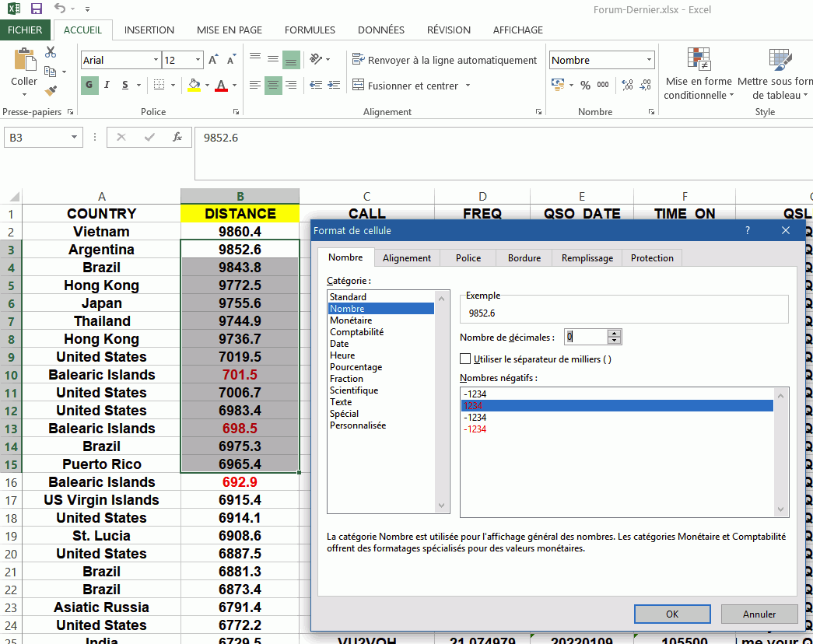Select Monétaire in the category list
Viewport: 813px width, 644px height.
(351, 320)
